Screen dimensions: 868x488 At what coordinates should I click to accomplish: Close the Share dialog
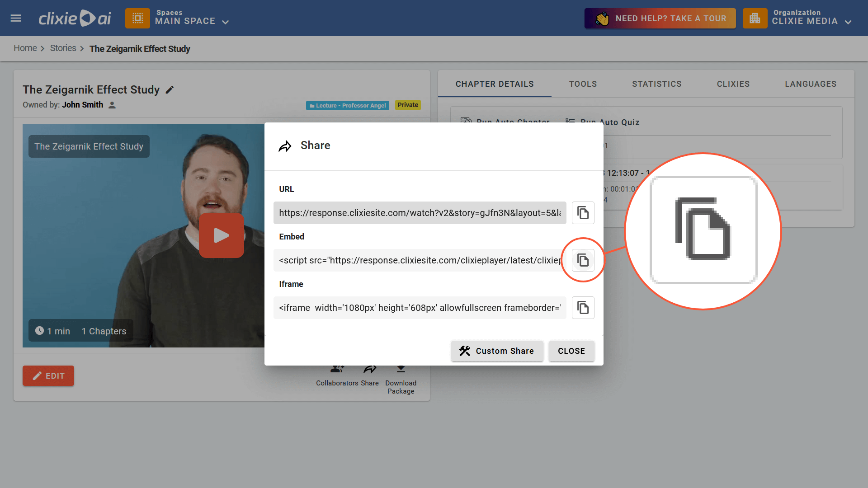click(571, 351)
